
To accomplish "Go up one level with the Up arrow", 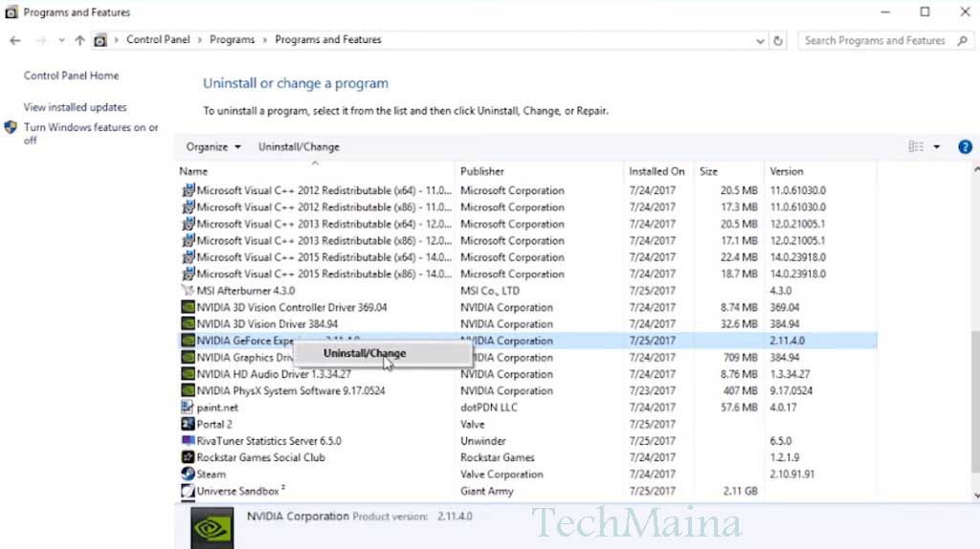I will point(79,40).
